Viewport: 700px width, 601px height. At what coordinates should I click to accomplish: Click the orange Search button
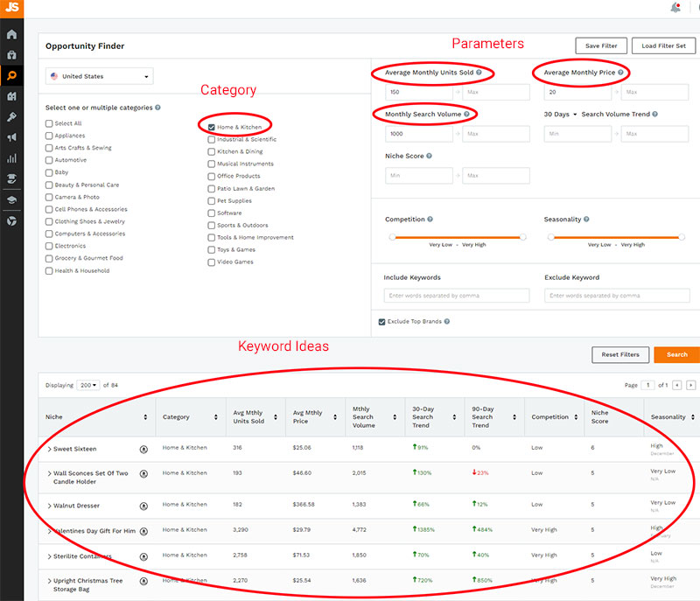click(676, 355)
